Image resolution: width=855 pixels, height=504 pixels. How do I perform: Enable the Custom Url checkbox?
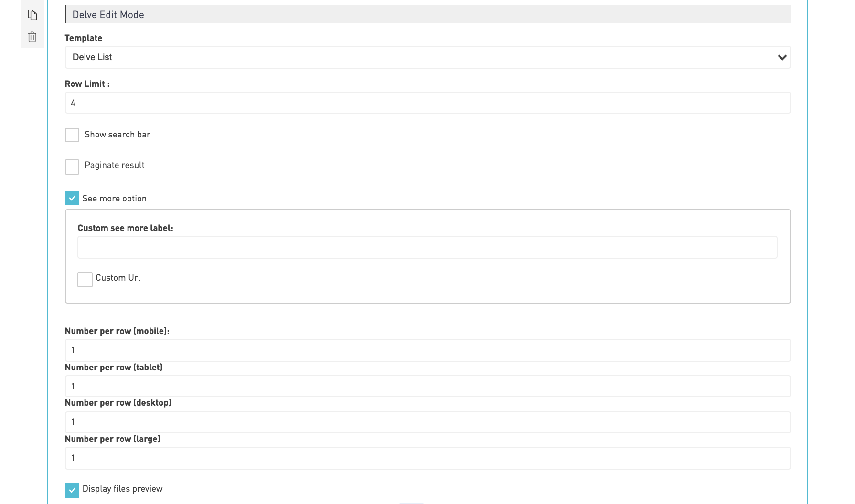coord(85,280)
